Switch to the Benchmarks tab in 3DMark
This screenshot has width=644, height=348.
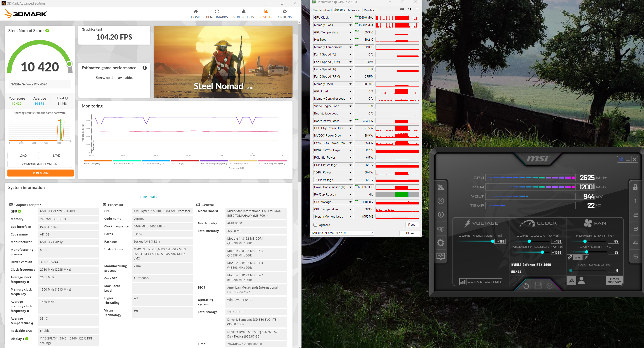tap(217, 14)
